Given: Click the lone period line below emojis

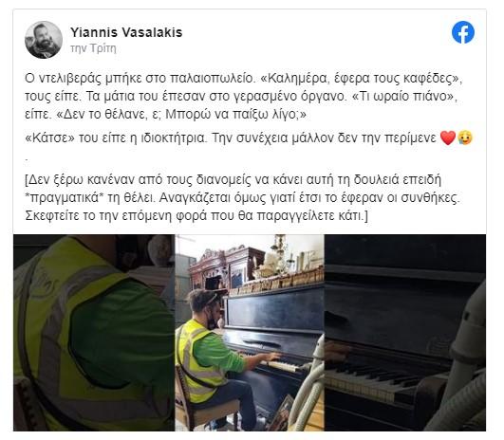Looking at the screenshot, I should point(26,158).
